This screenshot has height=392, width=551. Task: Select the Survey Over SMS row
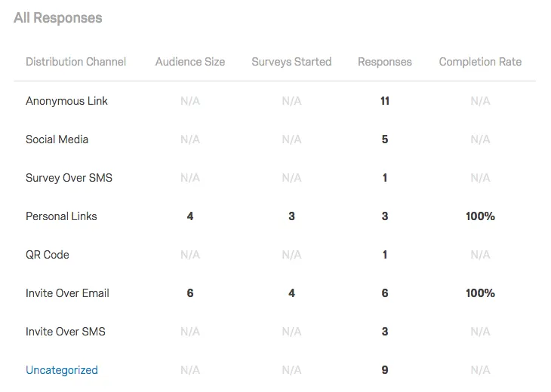point(69,178)
